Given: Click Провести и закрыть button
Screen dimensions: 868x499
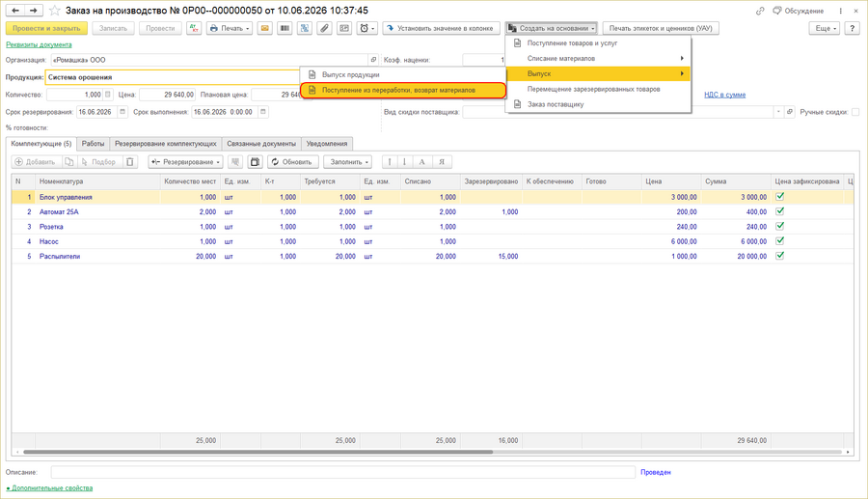Looking at the screenshot, I should [46, 28].
